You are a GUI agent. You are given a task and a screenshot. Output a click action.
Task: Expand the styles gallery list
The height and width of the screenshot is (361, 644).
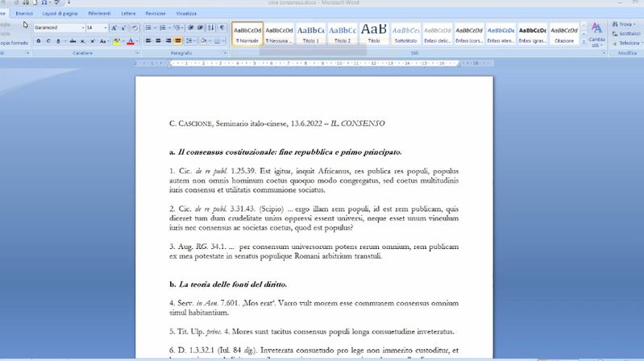(x=583, y=43)
